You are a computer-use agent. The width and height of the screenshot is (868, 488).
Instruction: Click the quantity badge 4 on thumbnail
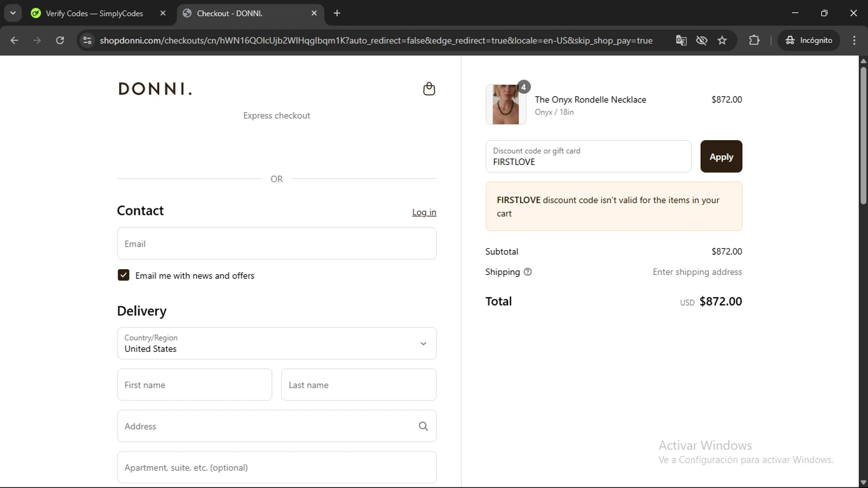(x=524, y=87)
